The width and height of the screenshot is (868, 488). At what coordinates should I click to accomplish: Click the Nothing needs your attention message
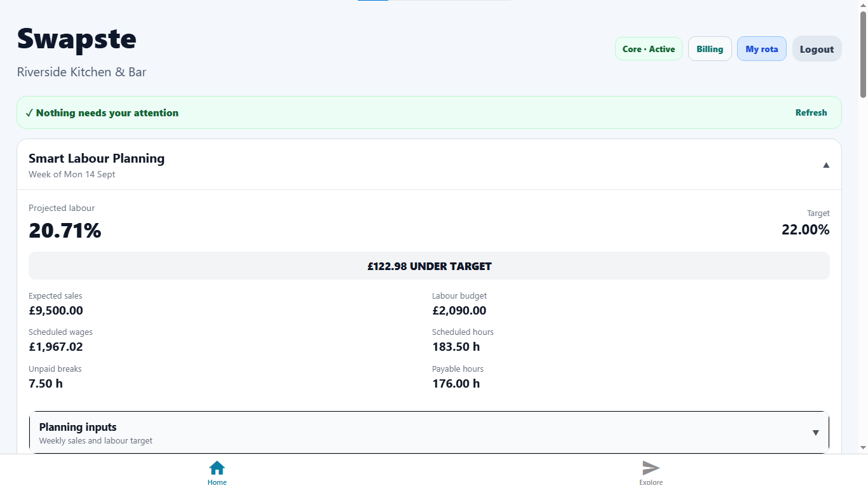pyautogui.click(x=102, y=112)
